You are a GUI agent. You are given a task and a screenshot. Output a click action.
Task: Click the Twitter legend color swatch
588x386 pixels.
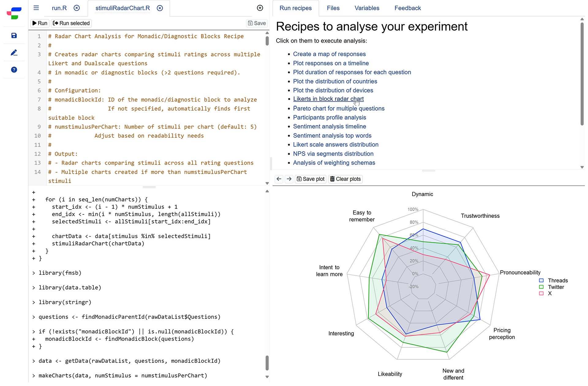541,287
